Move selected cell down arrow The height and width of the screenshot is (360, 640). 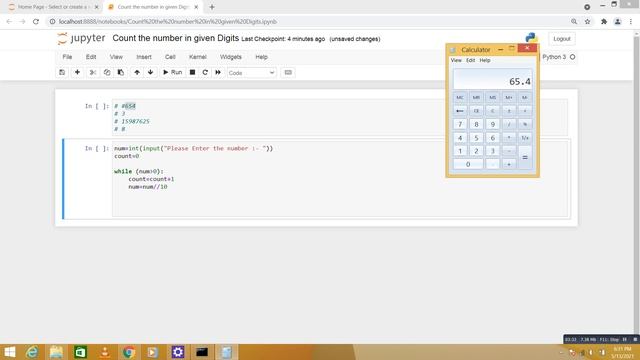pyautogui.click(x=151, y=72)
